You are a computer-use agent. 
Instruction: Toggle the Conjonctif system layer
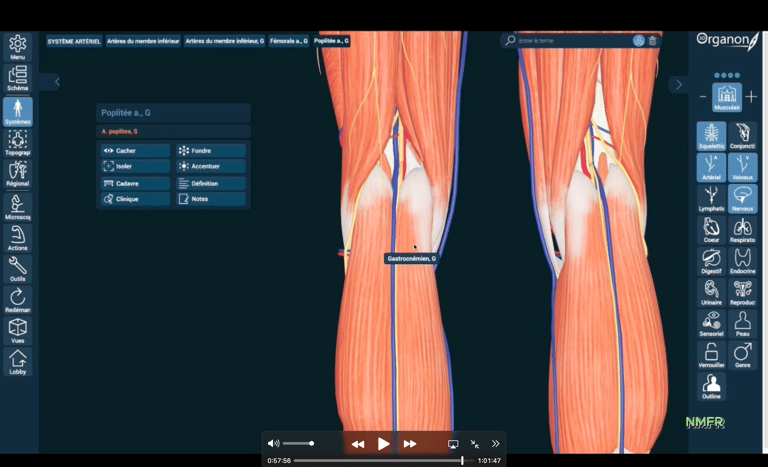point(743,136)
